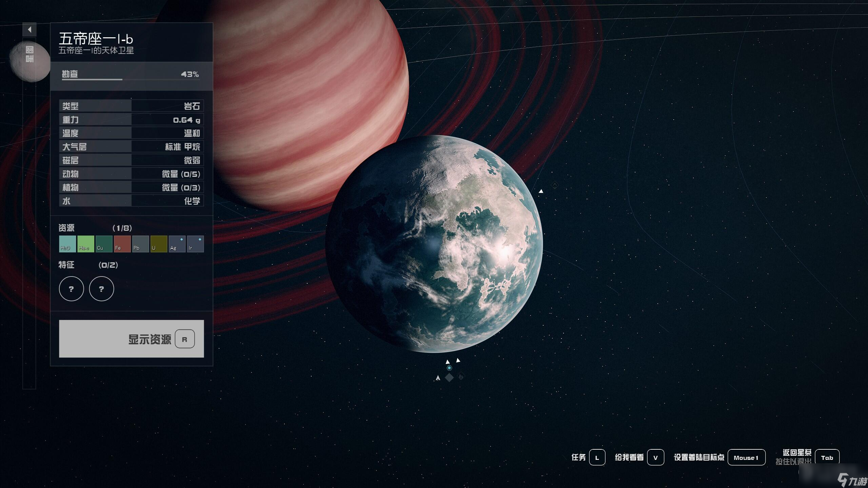Click the 勘查 survey progress bar
The width and height of the screenshot is (868, 488).
(131, 79)
